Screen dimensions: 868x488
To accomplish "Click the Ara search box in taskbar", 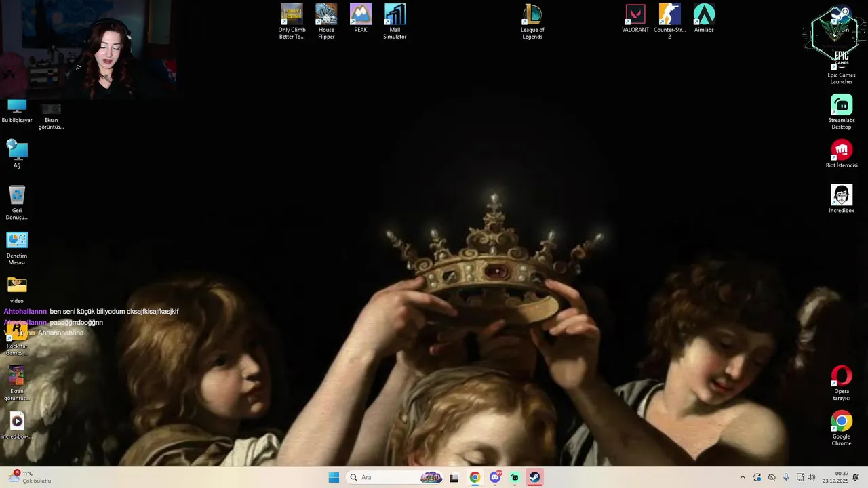I will point(395,477).
